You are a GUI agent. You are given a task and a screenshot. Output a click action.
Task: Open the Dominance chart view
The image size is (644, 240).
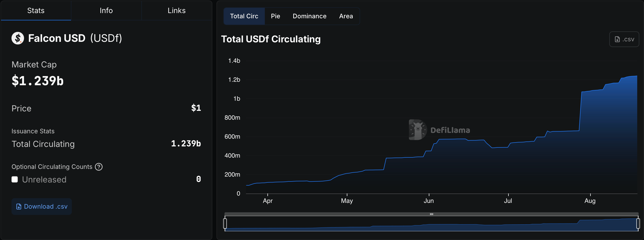pyautogui.click(x=309, y=16)
